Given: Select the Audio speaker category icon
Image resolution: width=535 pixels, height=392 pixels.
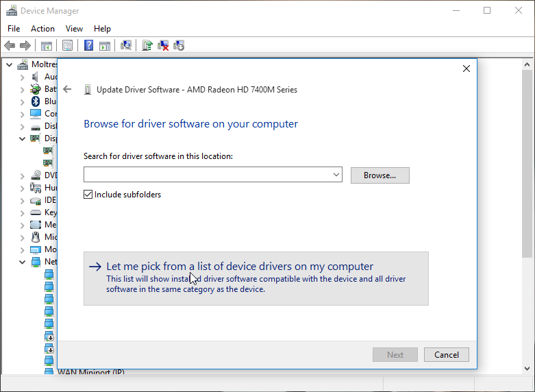Looking at the screenshot, I should [35, 77].
